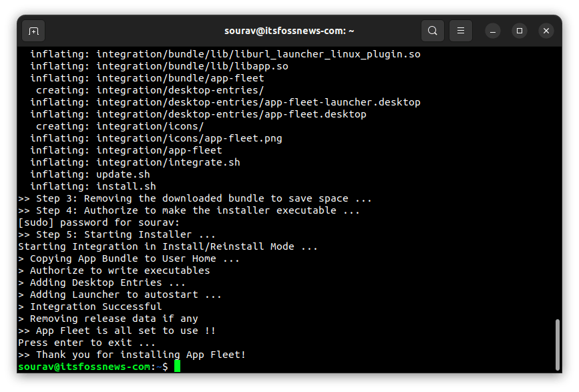Click the terminal scrollbar thumb
The image size is (579, 392).
(558, 344)
